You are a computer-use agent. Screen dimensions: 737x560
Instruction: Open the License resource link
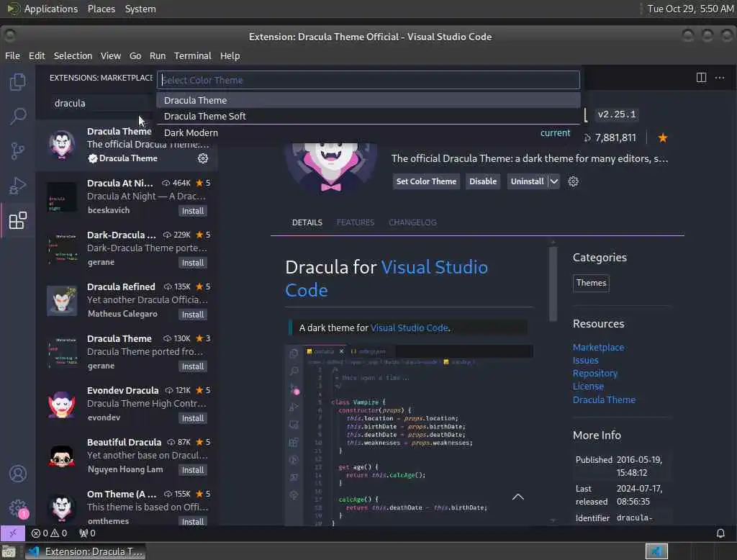click(588, 387)
